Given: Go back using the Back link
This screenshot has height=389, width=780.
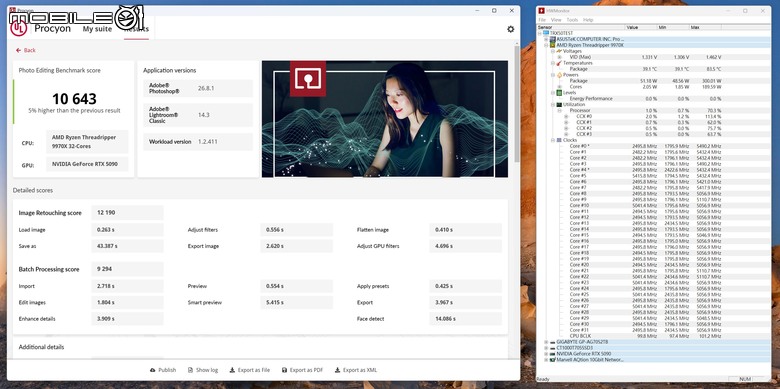Looking at the screenshot, I should (26, 50).
